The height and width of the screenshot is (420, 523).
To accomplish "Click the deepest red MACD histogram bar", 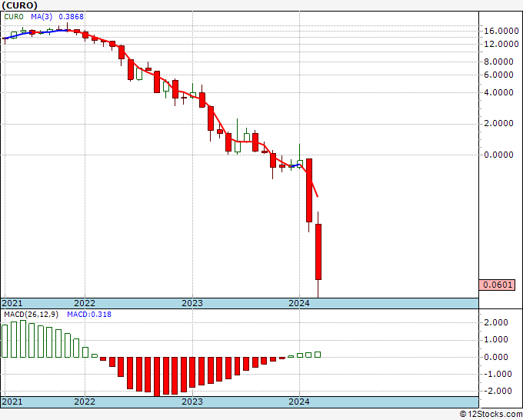I will point(157,377).
